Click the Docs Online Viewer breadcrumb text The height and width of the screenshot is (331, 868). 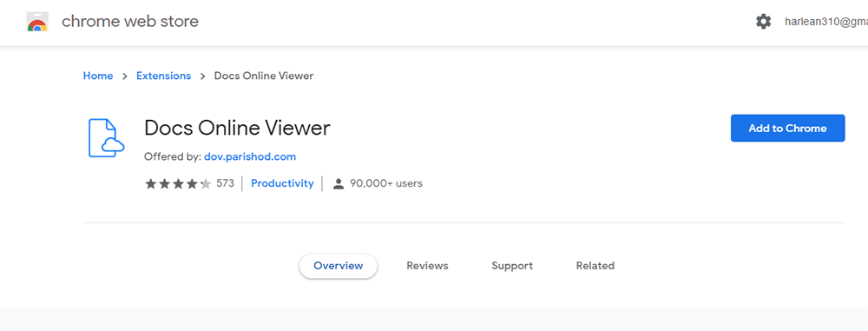(264, 76)
